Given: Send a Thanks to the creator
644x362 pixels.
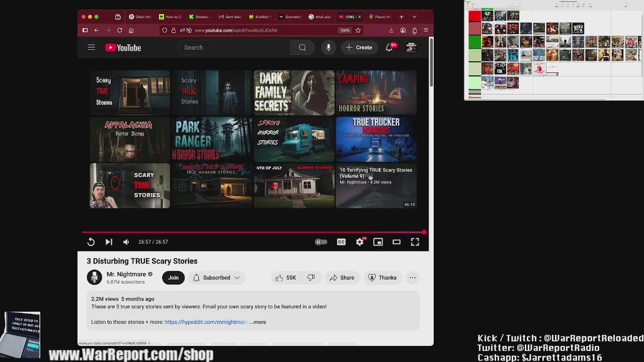Looking at the screenshot, I should click(x=382, y=278).
